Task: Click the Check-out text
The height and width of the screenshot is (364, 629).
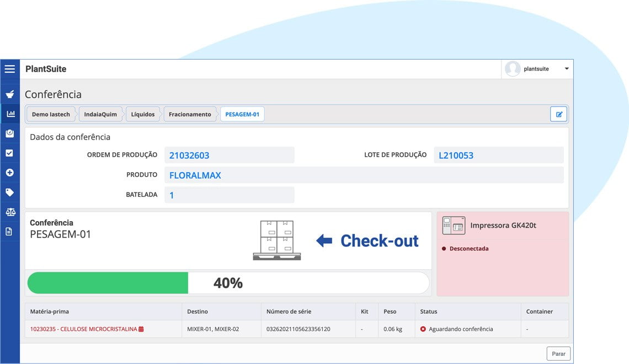Action: (x=380, y=241)
